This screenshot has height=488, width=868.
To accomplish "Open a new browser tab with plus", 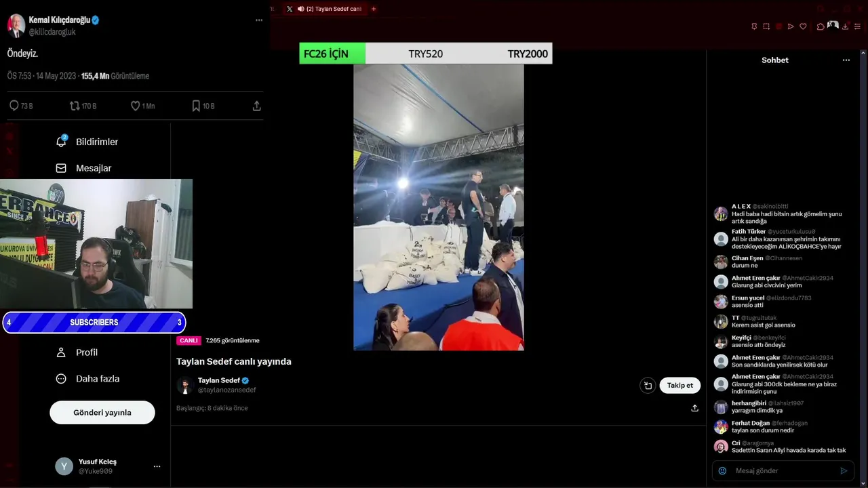I will [x=373, y=9].
